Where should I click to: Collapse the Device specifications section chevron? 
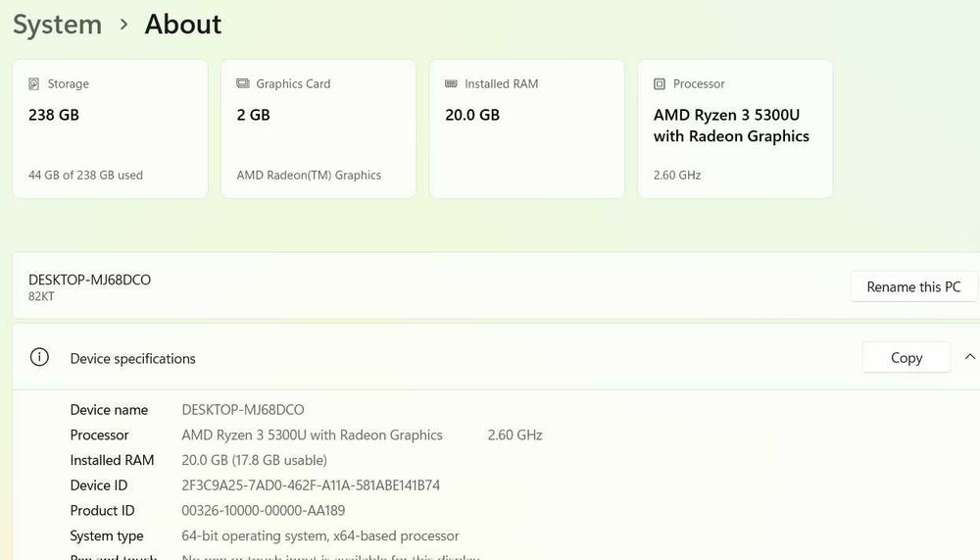point(970,357)
